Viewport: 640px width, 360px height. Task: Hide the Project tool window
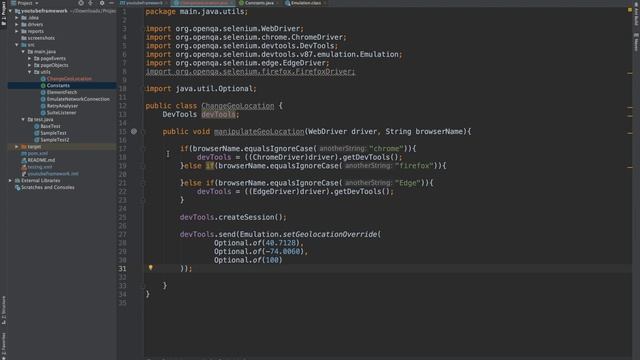[111, 3]
